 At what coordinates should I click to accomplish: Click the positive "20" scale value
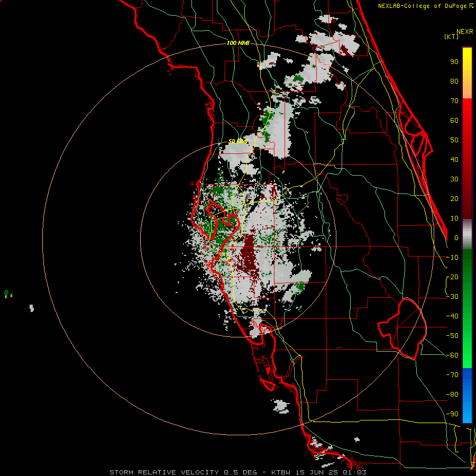coord(454,198)
